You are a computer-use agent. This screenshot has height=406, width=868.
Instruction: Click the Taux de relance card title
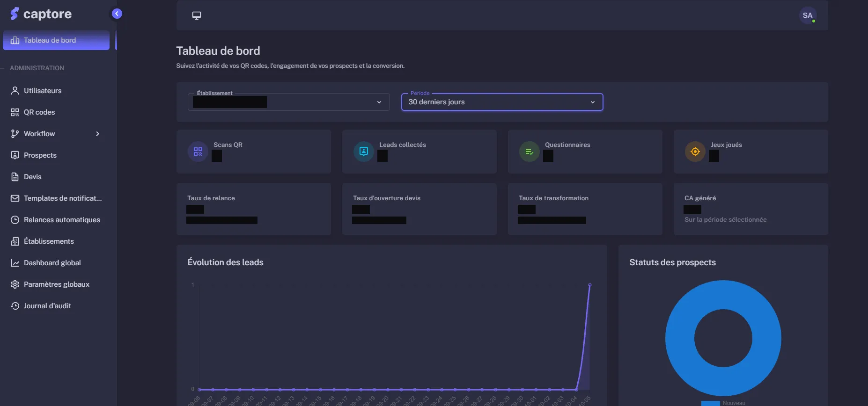click(x=211, y=198)
